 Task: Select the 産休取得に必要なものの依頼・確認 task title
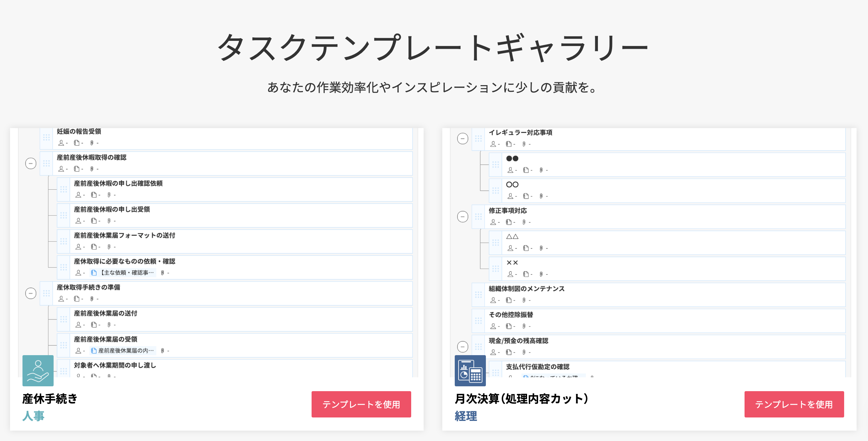124,261
